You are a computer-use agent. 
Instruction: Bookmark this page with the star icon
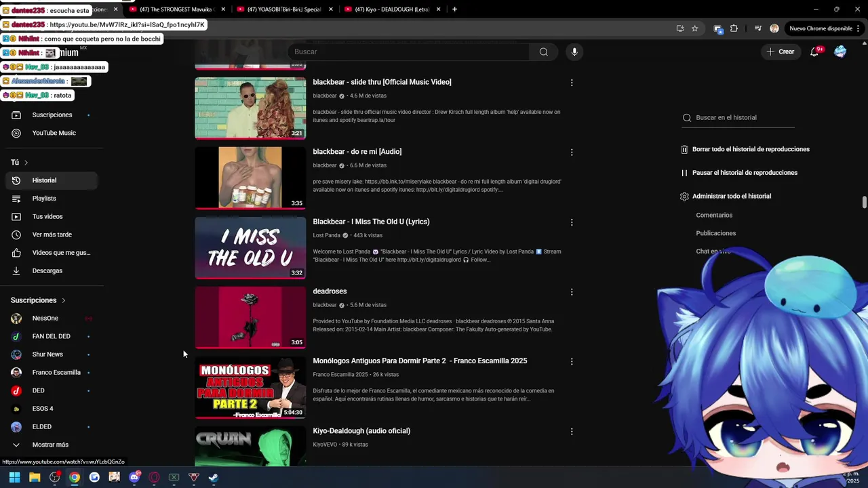[695, 28]
